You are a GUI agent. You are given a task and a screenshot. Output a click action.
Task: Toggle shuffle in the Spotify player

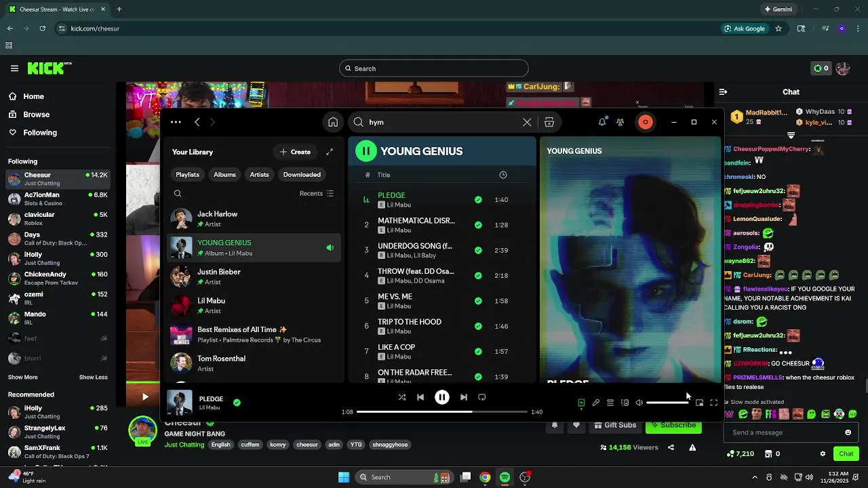click(x=402, y=397)
